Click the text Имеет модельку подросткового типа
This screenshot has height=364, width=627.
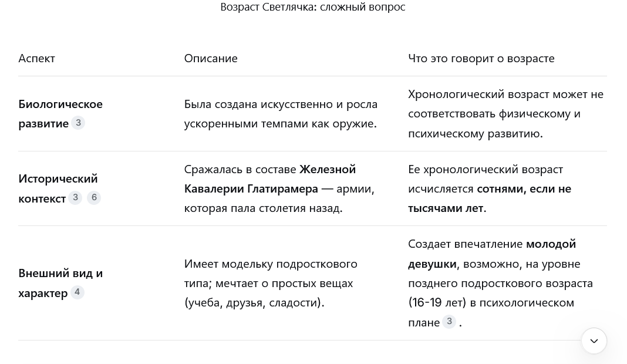click(271, 274)
